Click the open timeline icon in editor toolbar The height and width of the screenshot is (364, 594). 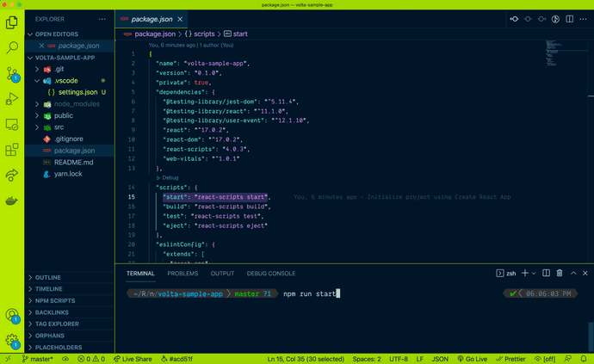pyautogui.click(x=555, y=19)
